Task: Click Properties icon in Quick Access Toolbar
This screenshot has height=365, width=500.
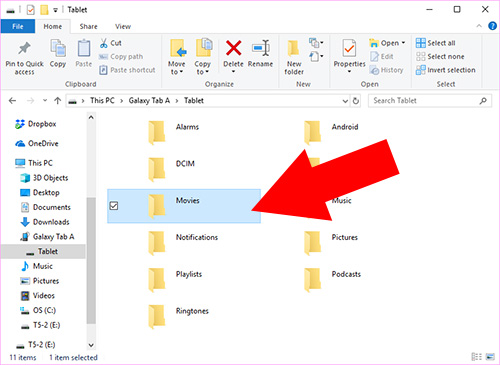Action: (30, 10)
